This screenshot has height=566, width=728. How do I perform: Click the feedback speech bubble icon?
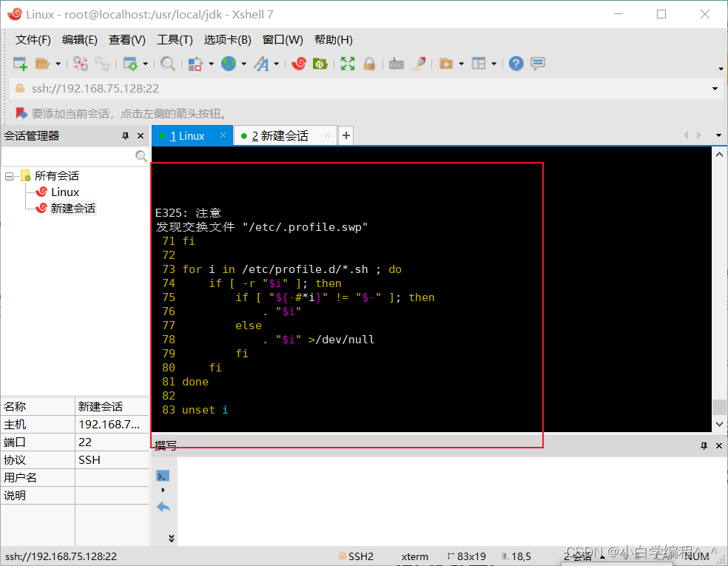[538, 64]
